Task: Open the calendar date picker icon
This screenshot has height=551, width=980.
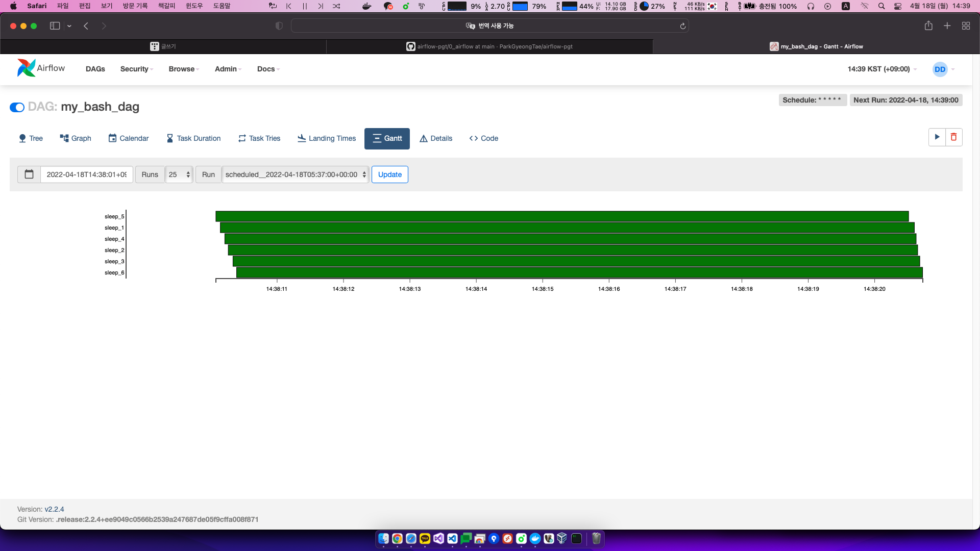Action: [29, 174]
